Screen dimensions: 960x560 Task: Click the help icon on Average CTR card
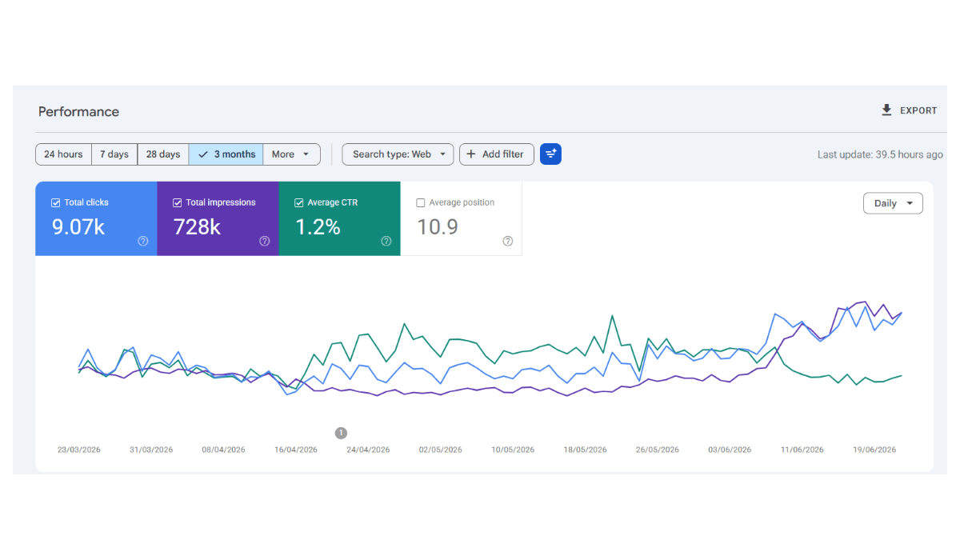386,241
